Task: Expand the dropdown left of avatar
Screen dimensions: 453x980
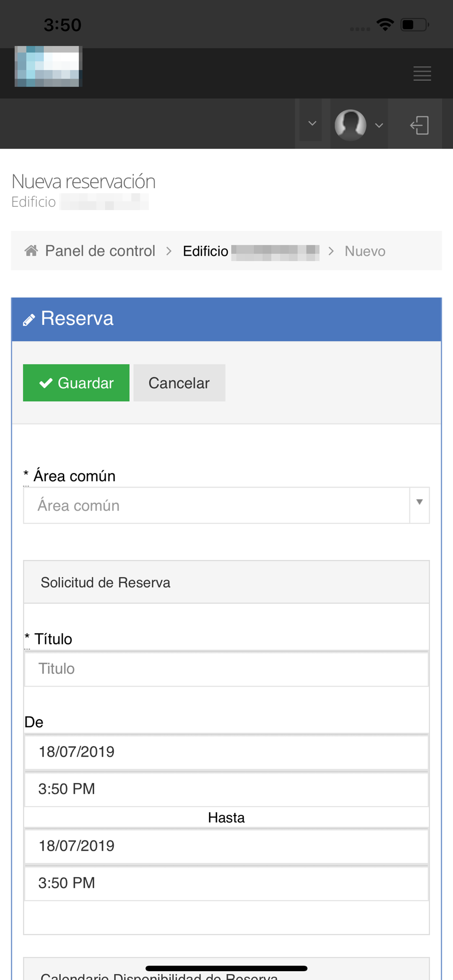Action: [x=312, y=123]
